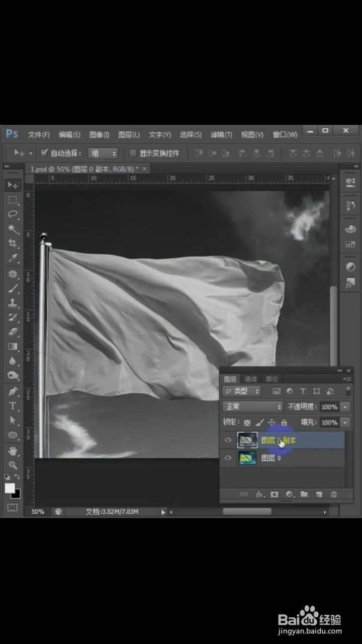Open the 滤镜(T) menu

[x=221, y=134]
